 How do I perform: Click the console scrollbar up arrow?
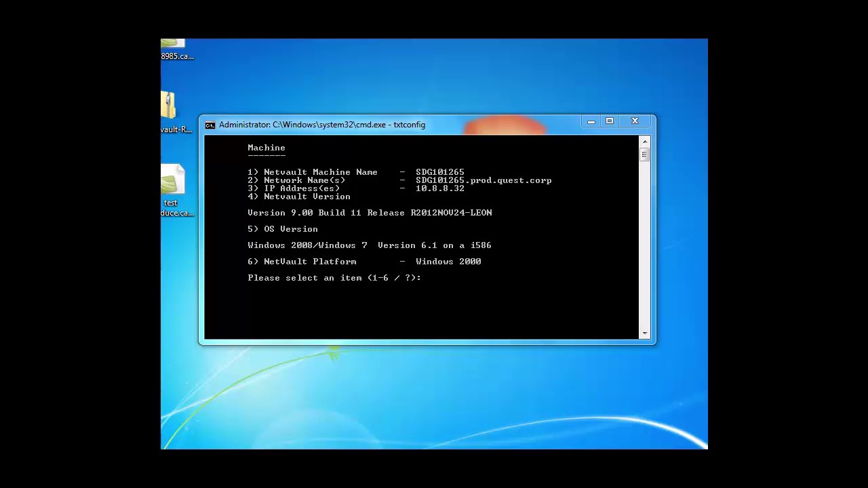(644, 141)
